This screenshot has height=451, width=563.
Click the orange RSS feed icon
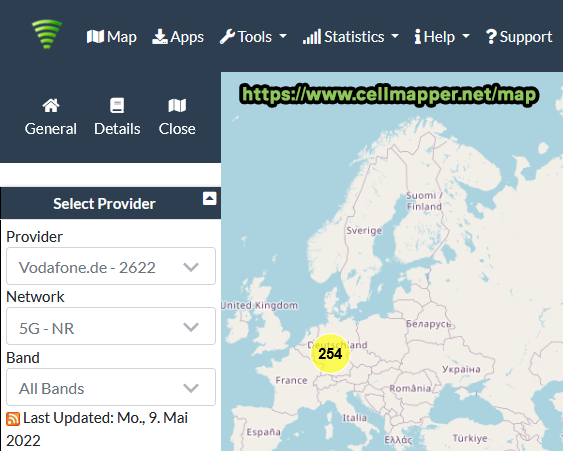tap(13, 419)
